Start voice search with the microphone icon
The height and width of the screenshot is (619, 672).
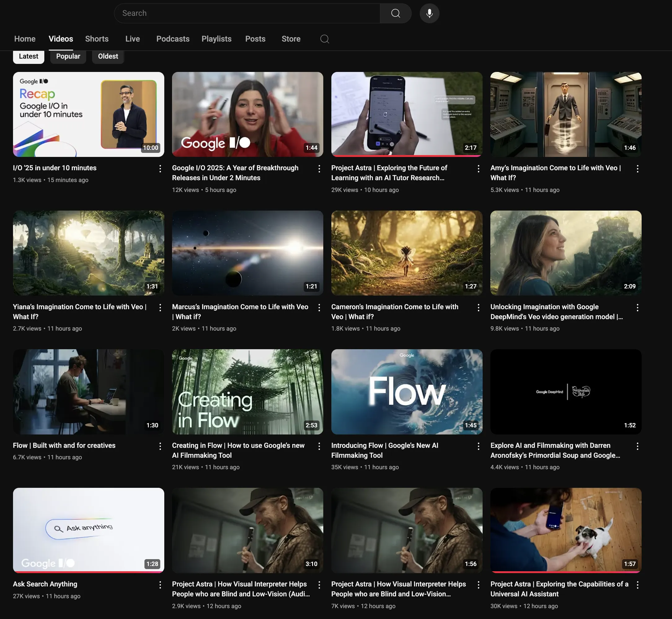click(429, 13)
